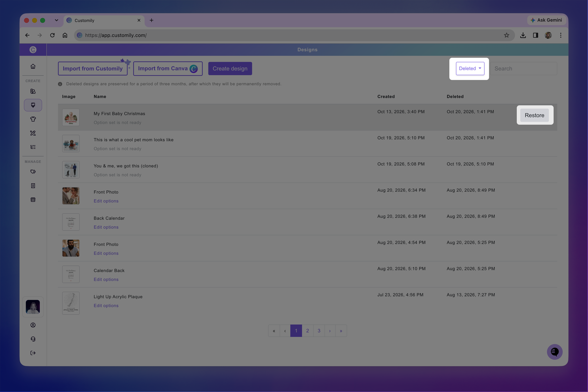Click Edit options under Calendar Back
The image size is (588, 392).
pyautogui.click(x=106, y=279)
